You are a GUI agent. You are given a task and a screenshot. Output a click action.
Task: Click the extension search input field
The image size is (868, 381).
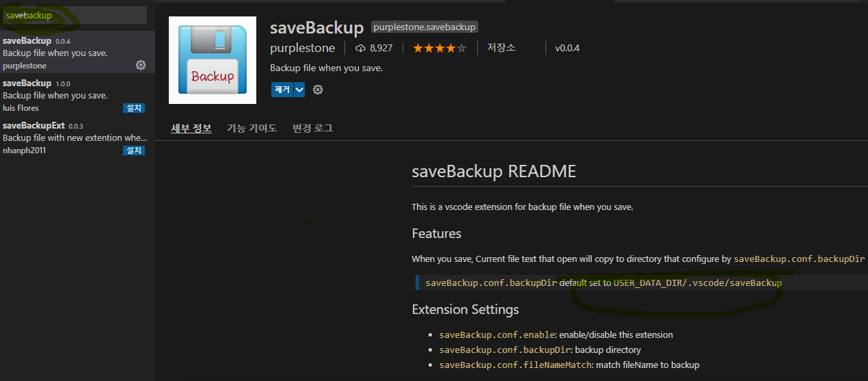point(74,15)
